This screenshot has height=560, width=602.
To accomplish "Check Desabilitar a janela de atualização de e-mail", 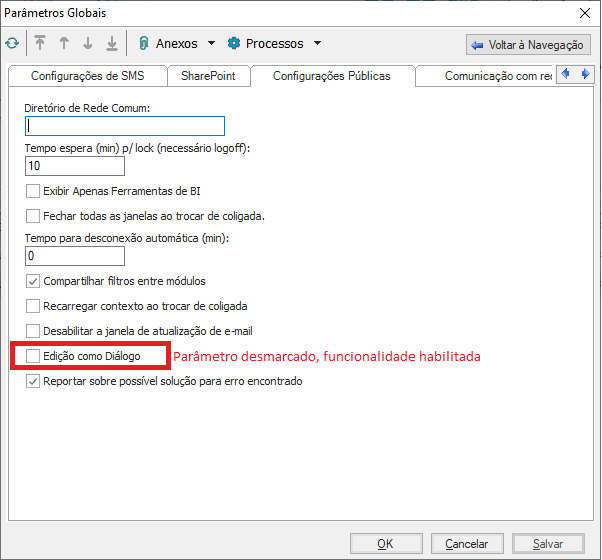I will coord(33,331).
